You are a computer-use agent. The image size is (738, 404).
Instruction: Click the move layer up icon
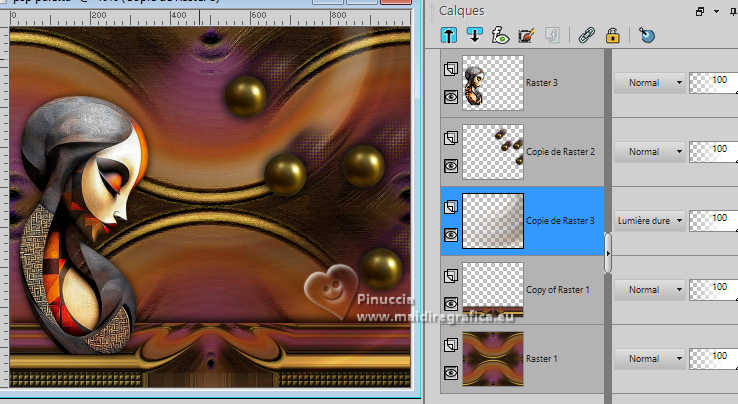tap(449, 35)
